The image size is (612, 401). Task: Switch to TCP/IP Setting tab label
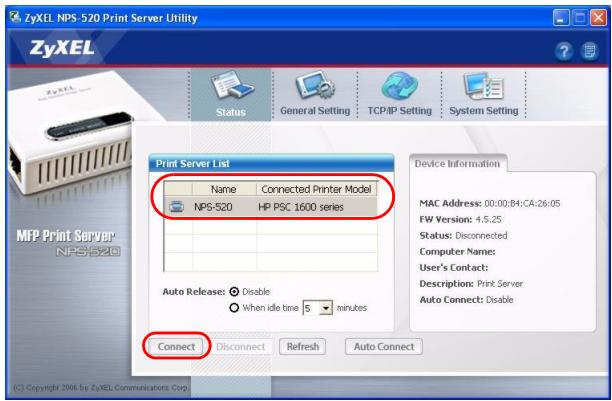coord(400,111)
